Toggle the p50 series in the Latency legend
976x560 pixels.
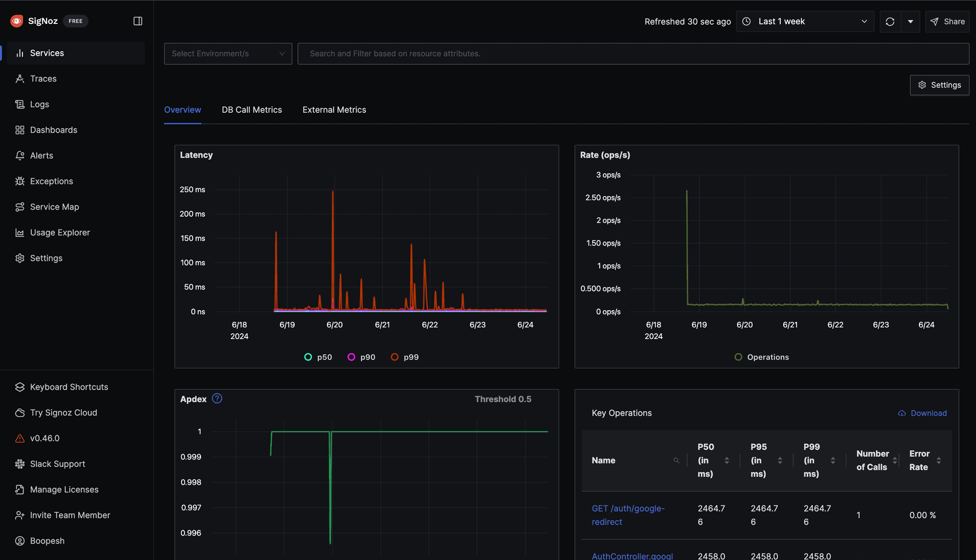(x=318, y=357)
